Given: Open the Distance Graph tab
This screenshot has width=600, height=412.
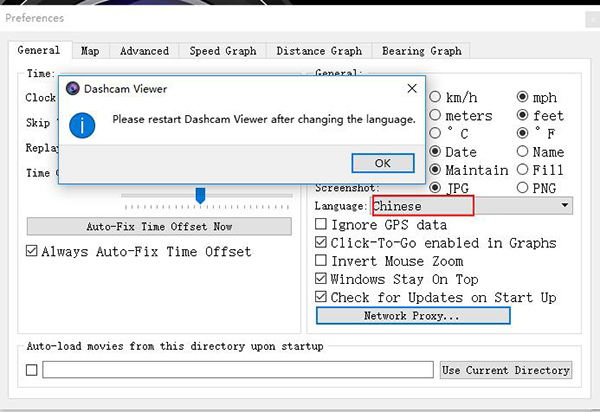Looking at the screenshot, I should (x=319, y=51).
